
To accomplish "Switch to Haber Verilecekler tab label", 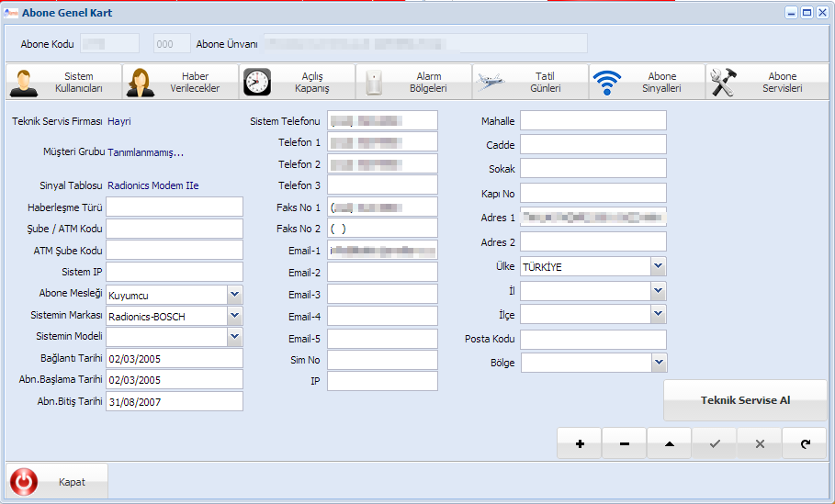I will pyautogui.click(x=195, y=83).
